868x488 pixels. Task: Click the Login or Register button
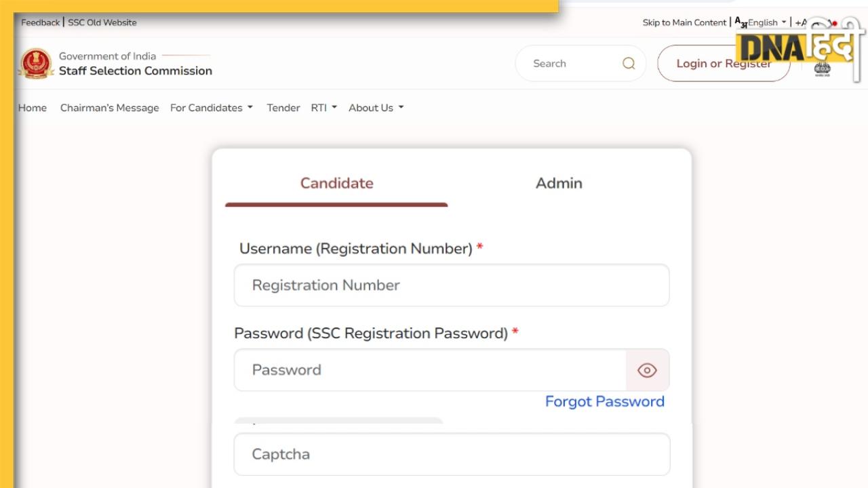724,64
